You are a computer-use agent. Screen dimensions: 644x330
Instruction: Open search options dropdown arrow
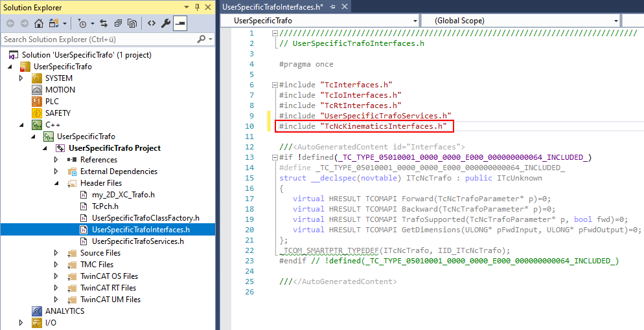(x=211, y=39)
